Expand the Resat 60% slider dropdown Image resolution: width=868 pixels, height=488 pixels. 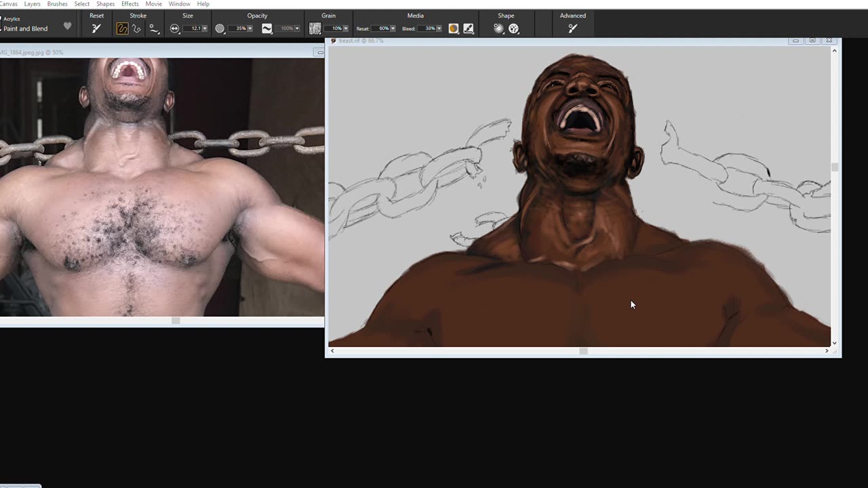393,28
